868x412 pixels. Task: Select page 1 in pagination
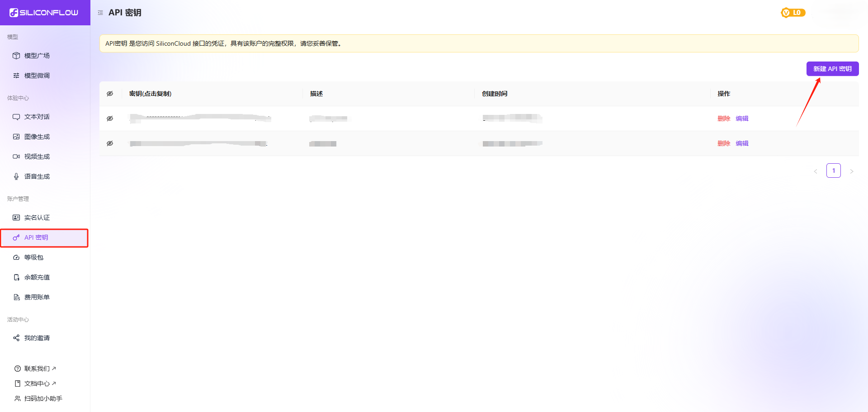point(833,170)
